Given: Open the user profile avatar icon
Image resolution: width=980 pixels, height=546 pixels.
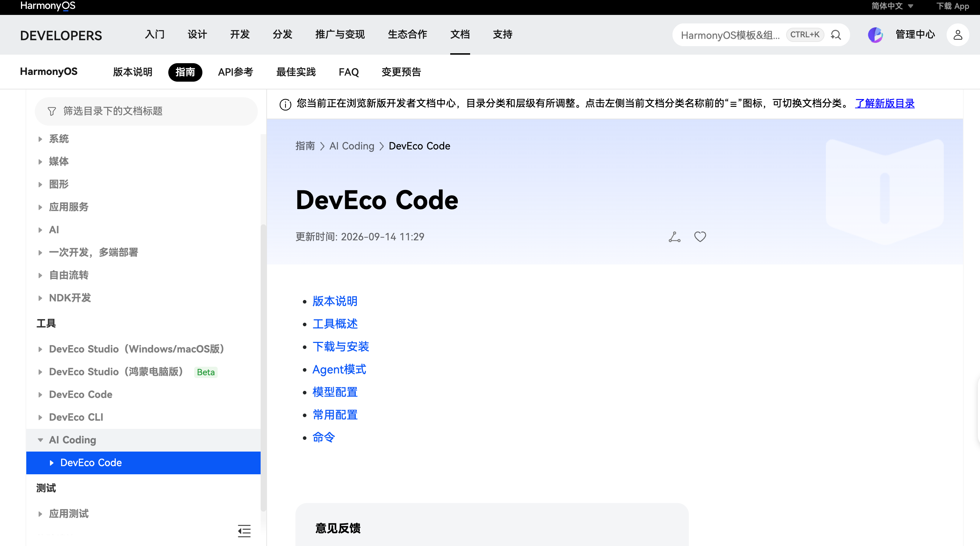Looking at the screenshot, I should tap(958, 35).
